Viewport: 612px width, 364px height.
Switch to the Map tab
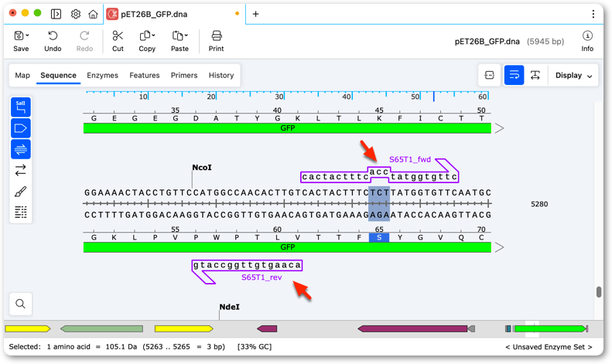click(x=22, y=75)
